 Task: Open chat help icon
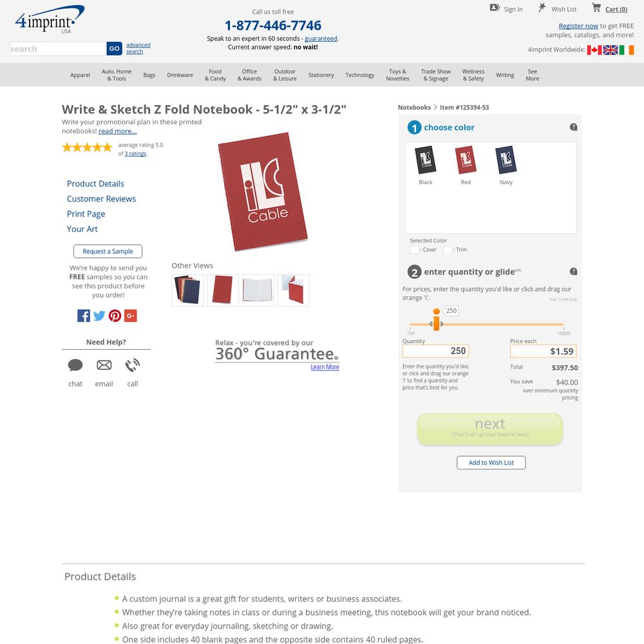pos(75,365)
